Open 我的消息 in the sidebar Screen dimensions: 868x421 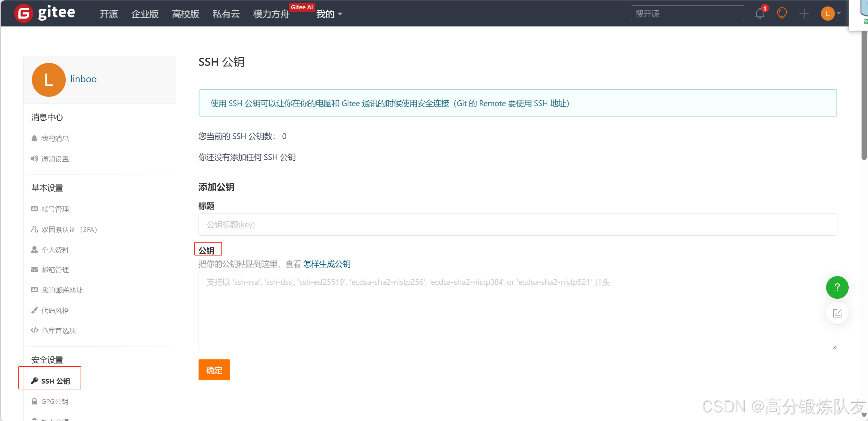tap(55, 139)
